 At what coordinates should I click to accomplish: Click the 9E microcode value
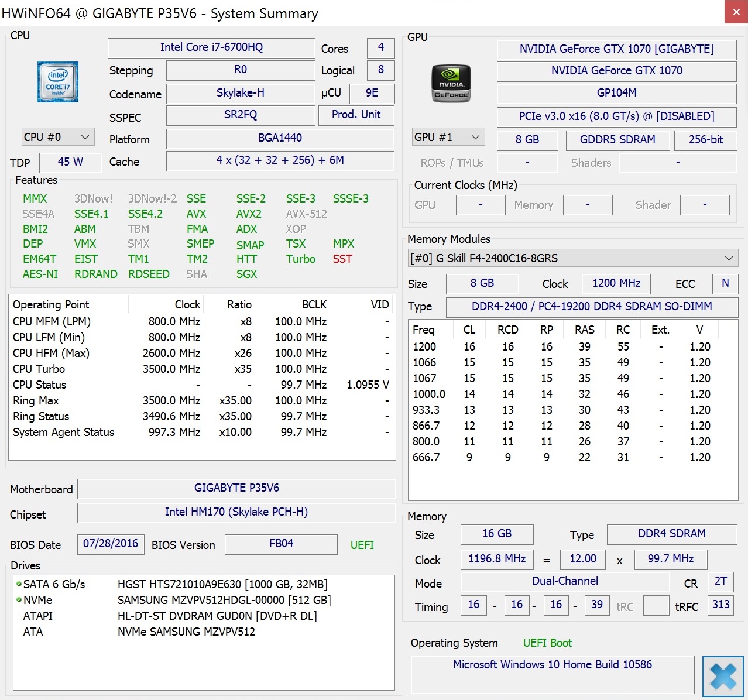point(372,93)
